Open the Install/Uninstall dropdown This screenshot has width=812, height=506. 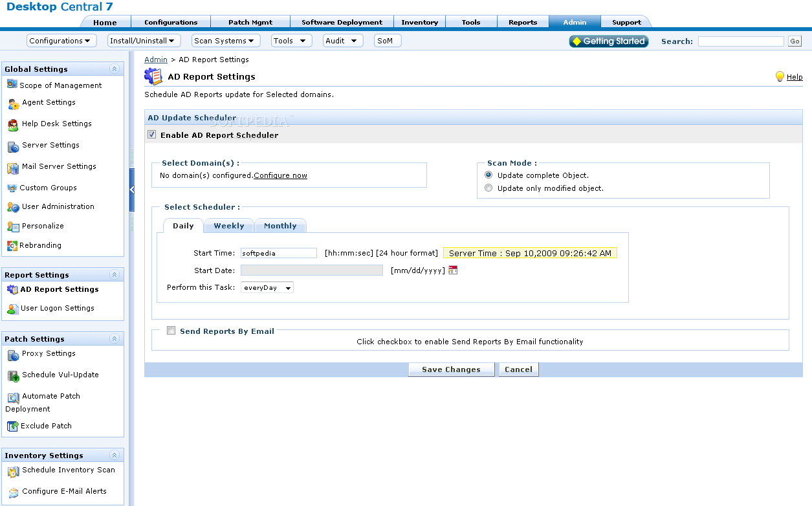tap(143, 41)
